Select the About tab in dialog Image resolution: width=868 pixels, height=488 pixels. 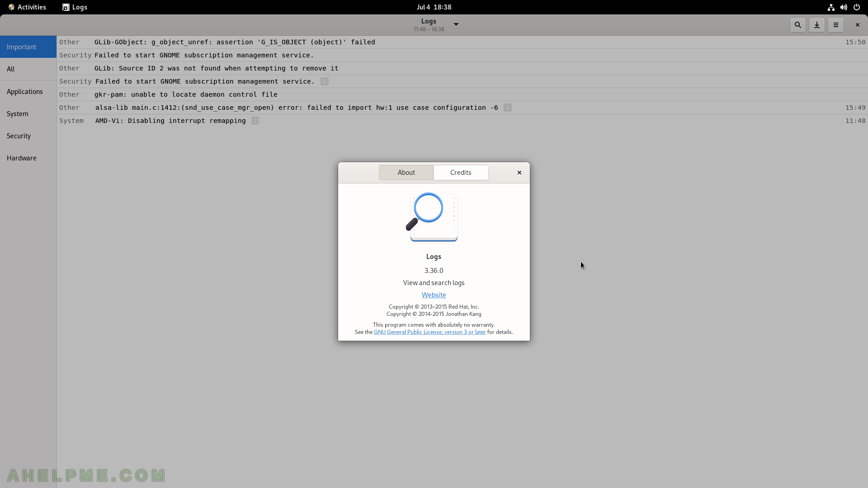tap(406, 173)
